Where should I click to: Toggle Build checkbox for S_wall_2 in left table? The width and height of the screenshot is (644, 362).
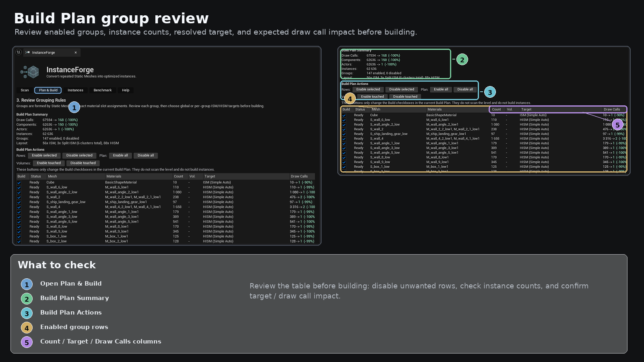(x=19, y=197)
